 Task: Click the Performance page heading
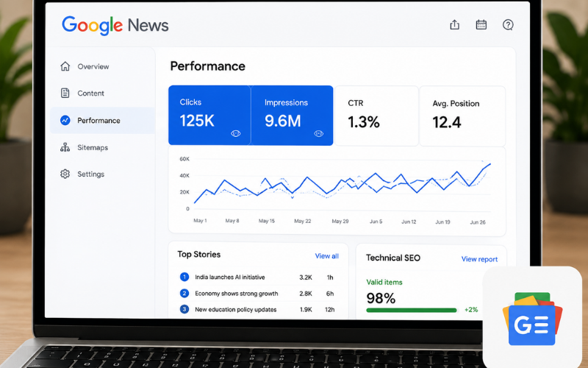tap(207, 66)
